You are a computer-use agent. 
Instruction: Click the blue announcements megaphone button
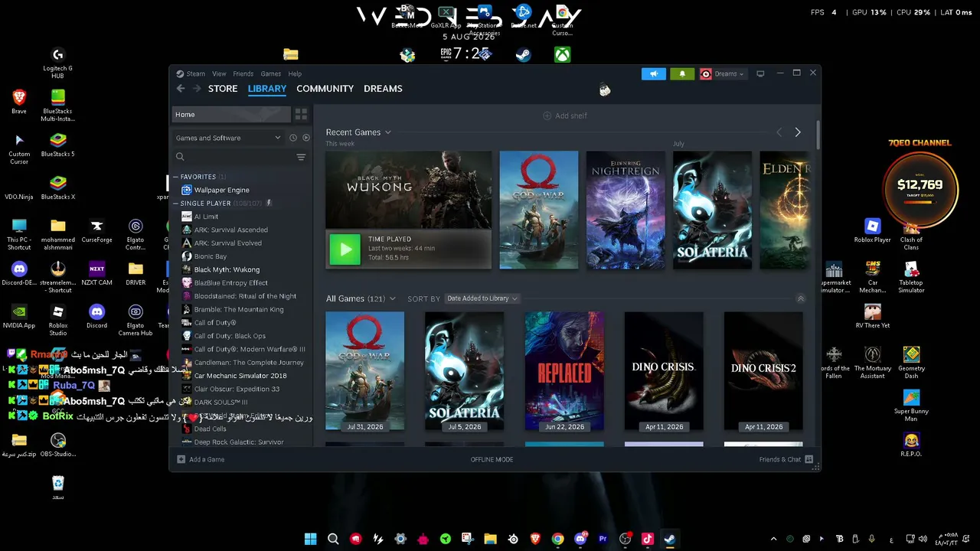tap(654, 73)
